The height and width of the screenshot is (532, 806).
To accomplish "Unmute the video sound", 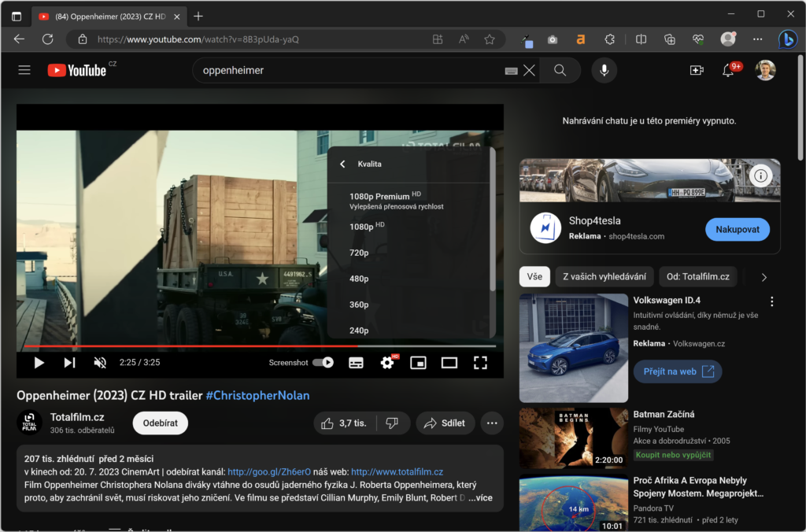I will (x=100, y=363).
